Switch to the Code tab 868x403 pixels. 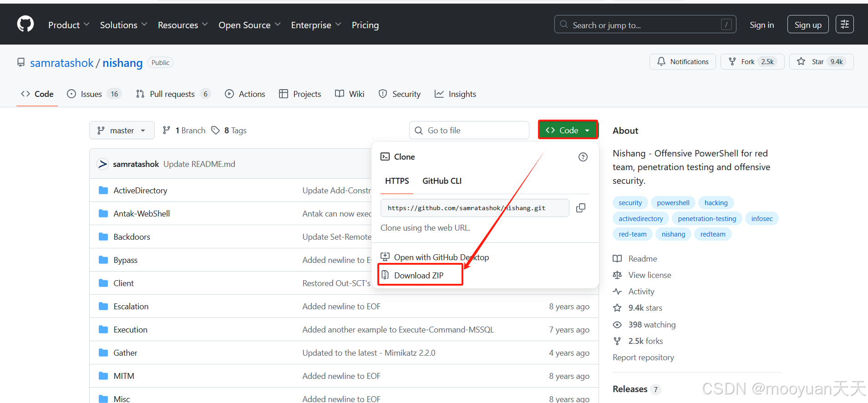coord(37,94)
